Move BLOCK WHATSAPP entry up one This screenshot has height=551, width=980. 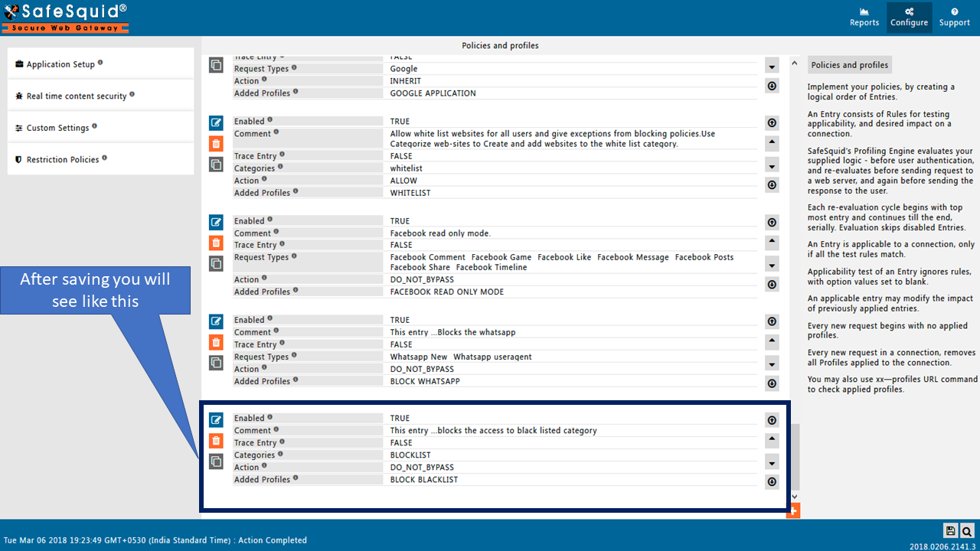(x=772, y=341)
